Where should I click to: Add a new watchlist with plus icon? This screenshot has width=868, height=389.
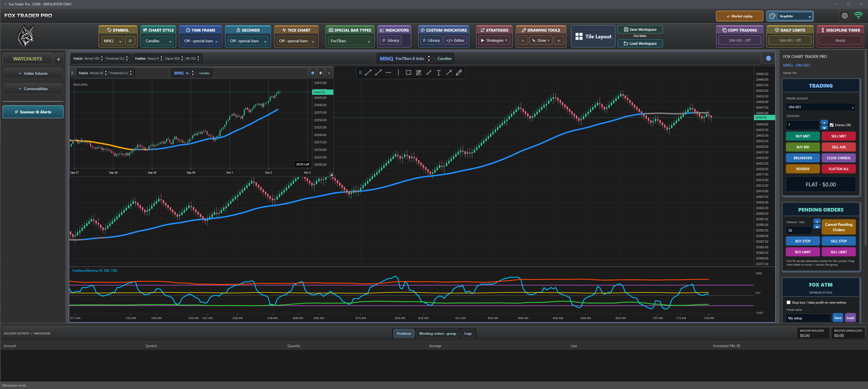tap(59, 59)
